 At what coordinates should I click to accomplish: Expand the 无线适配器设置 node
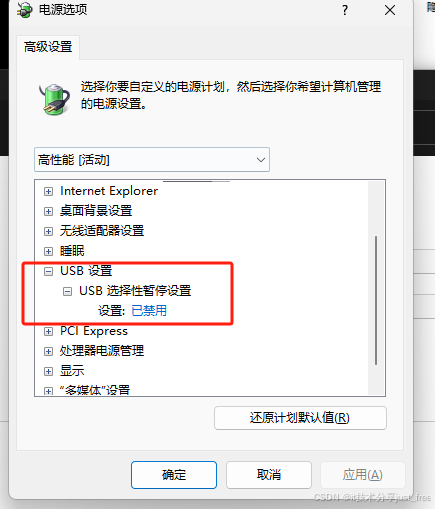click(49, 231)
